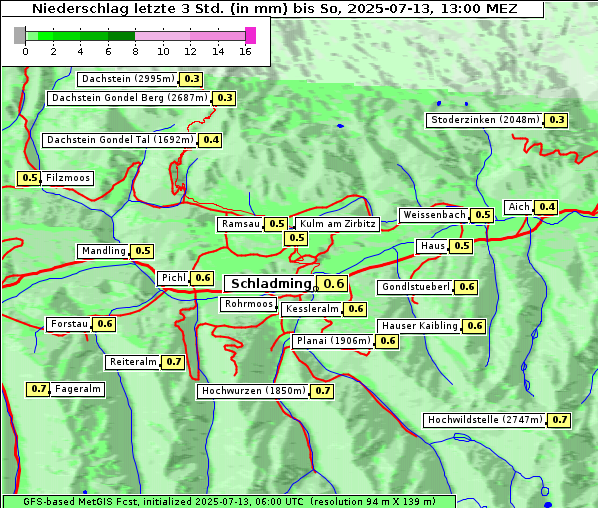Click the Kulm am Zirbitz label
598x508 pixels.
pyautogui.click(x=337, y=224)
